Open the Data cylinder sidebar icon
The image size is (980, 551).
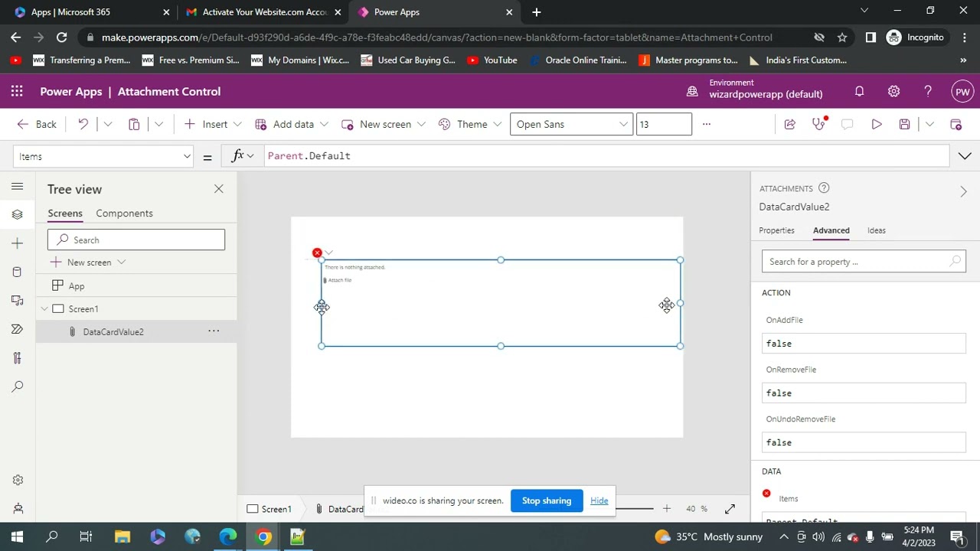[x=17, y=272]
